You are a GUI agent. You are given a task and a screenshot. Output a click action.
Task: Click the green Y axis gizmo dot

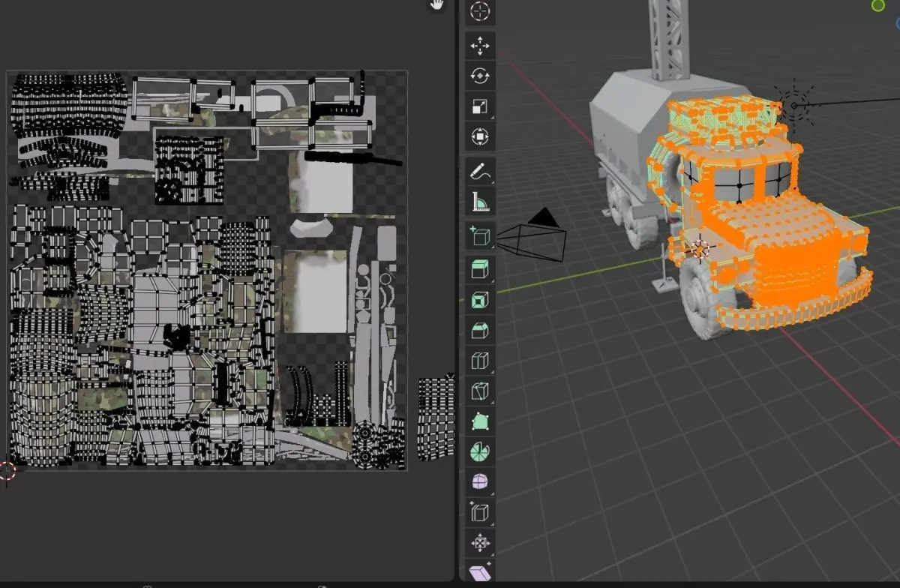[878, 6]
